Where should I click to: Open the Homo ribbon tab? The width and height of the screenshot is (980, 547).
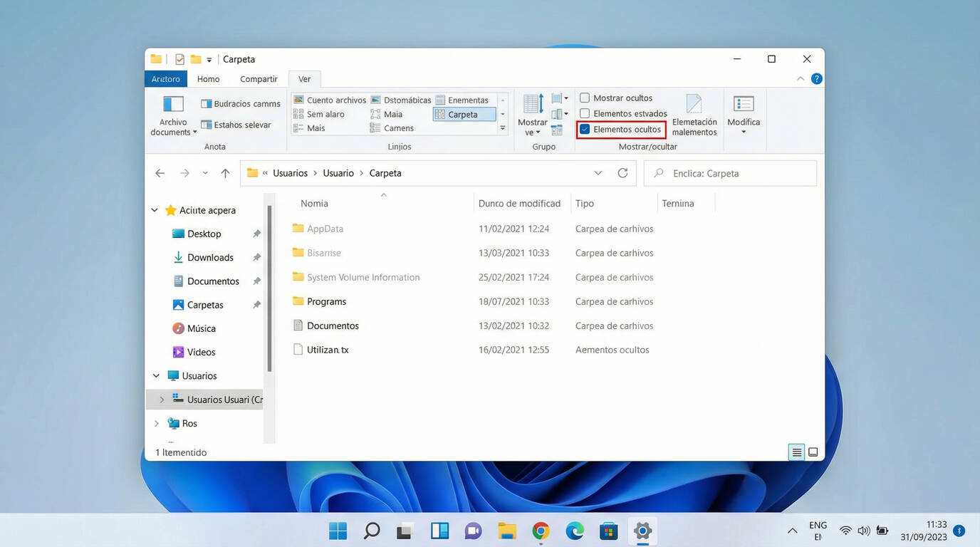pyautogui.click(x=208, y=79)
